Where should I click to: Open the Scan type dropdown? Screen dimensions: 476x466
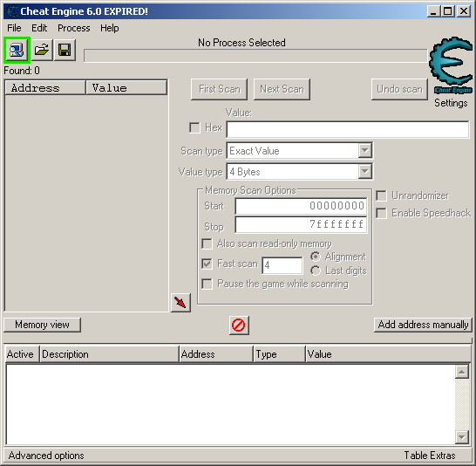coord(365,150)
